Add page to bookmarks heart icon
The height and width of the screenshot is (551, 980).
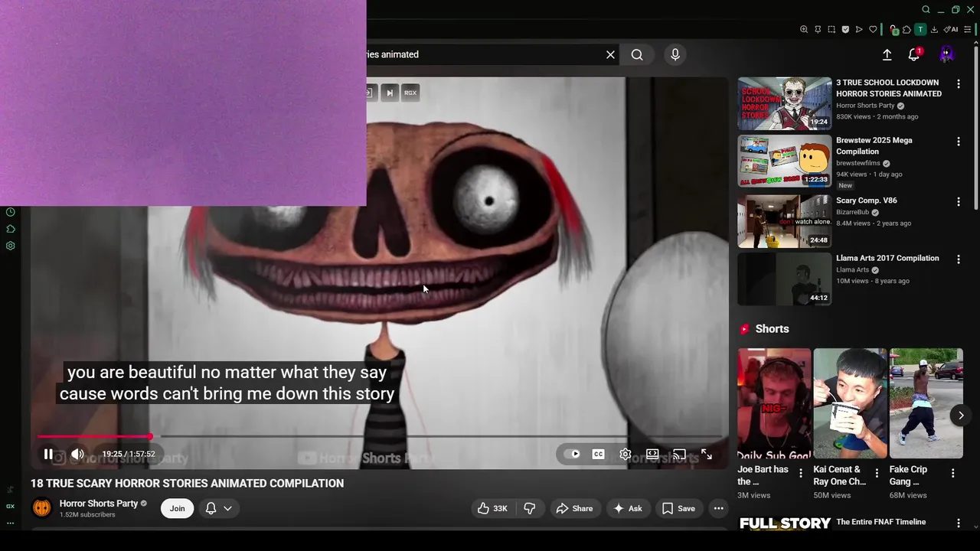coord(873,30)
